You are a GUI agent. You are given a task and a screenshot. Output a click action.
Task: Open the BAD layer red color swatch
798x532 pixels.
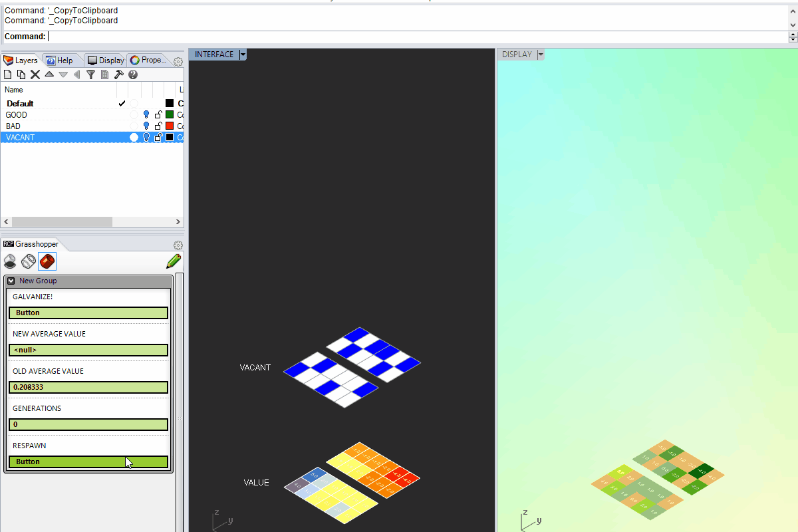pos(170,126)
